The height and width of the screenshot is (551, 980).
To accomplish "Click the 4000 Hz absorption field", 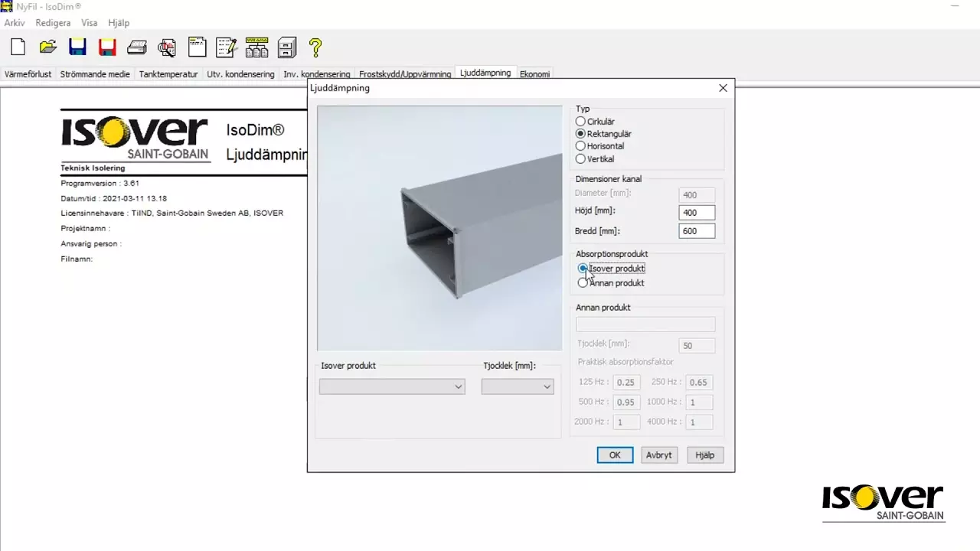I will click(699, 422).
